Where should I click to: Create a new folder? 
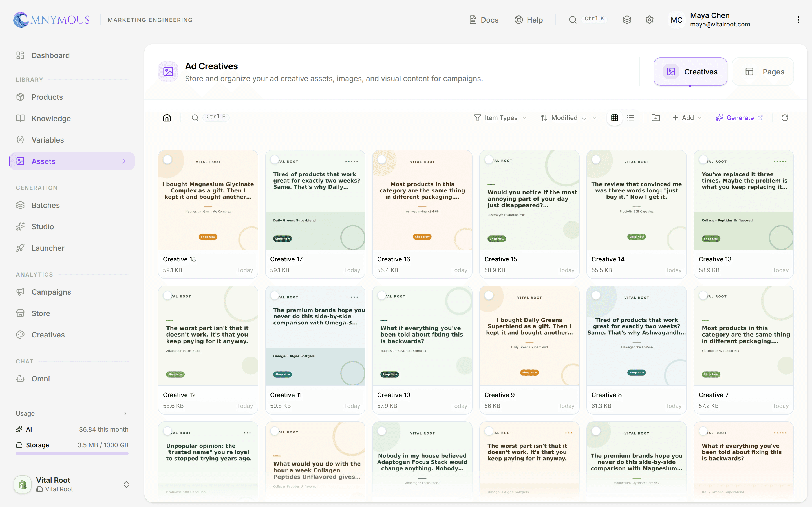point(655,118)
